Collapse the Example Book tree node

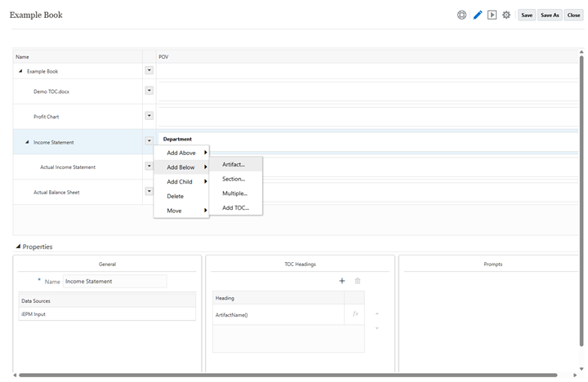point(20,71)
